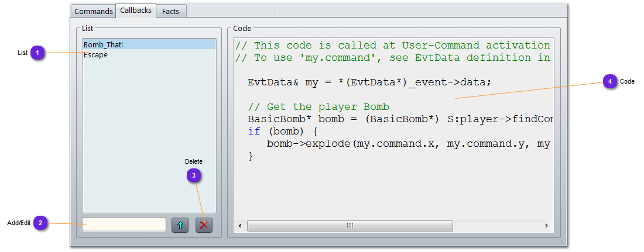Click the cyan up-arrow Add/Edit button

coord(180,225)
